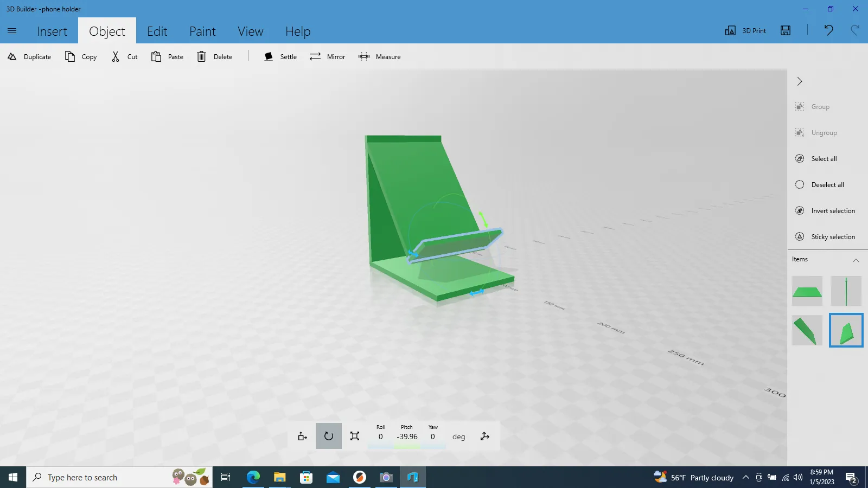The width and height of the screenshot is (868, 488).
Task: Show hidden system tray icons
Action: click(x=746, y=477)
